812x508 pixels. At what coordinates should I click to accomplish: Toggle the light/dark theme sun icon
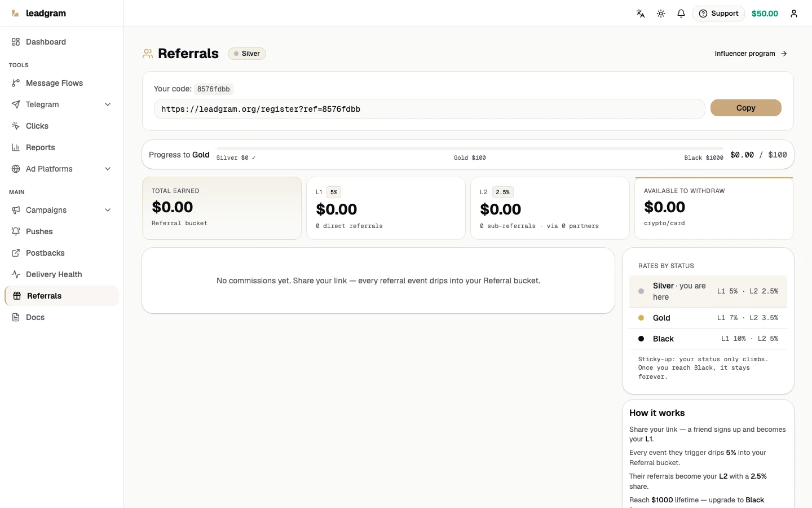click(661, 14)
